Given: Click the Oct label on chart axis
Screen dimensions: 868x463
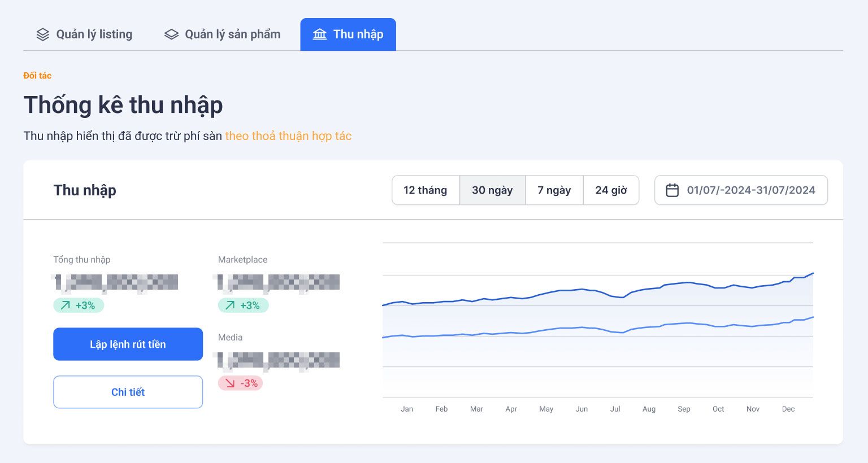Looking at the screenshot, I should [718, 409].
